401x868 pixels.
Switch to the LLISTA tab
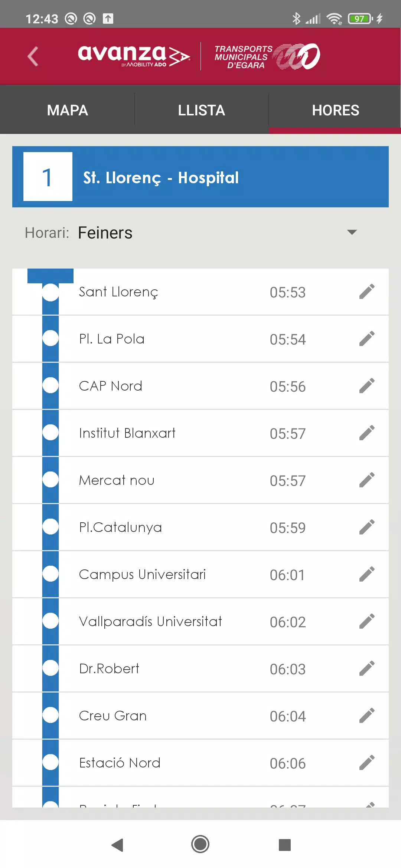pyautogui.click(x=202, y=110)
